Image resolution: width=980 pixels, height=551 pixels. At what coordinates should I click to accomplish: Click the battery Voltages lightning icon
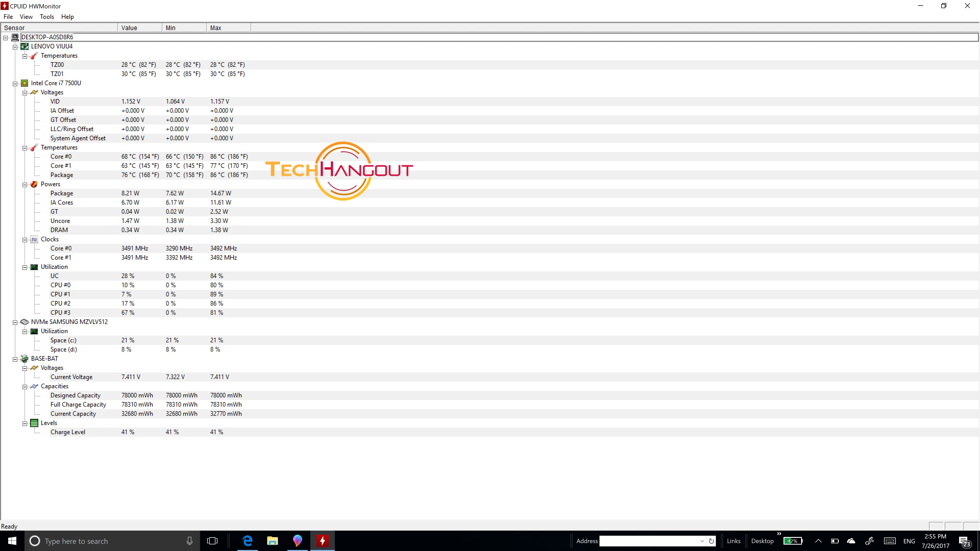click(x=34, y=368)
